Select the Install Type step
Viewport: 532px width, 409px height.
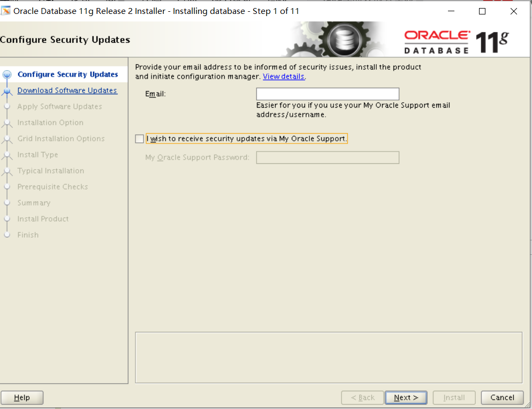[37, 154]
